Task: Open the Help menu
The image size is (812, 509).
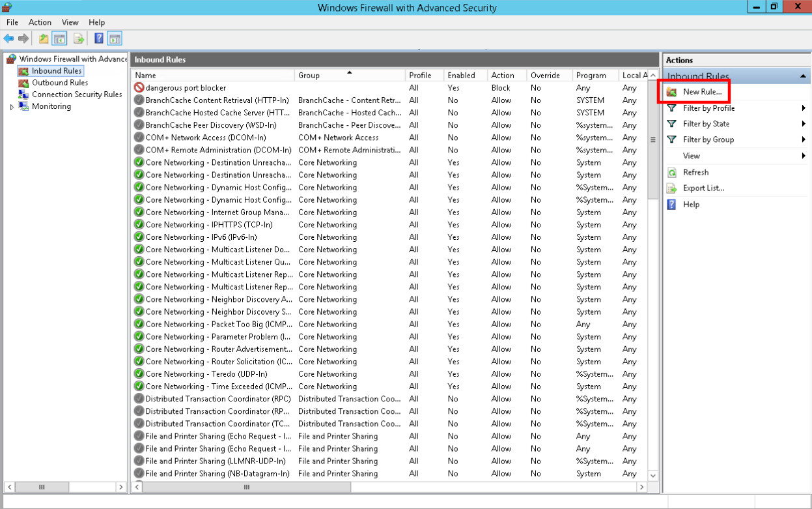Action: 96,22
